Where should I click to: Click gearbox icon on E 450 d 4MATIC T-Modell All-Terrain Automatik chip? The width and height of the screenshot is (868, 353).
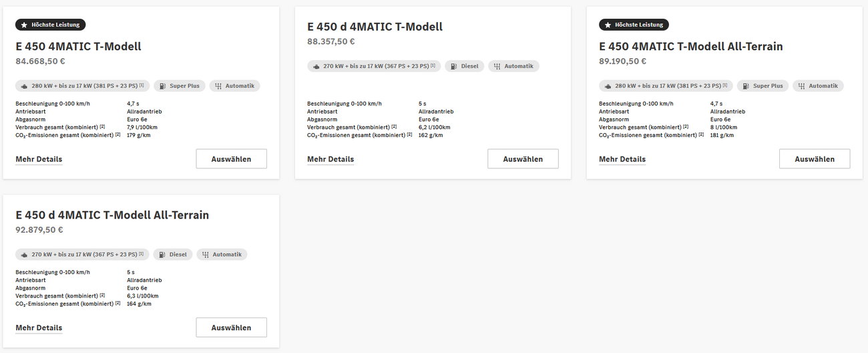[x=204, y=255]
